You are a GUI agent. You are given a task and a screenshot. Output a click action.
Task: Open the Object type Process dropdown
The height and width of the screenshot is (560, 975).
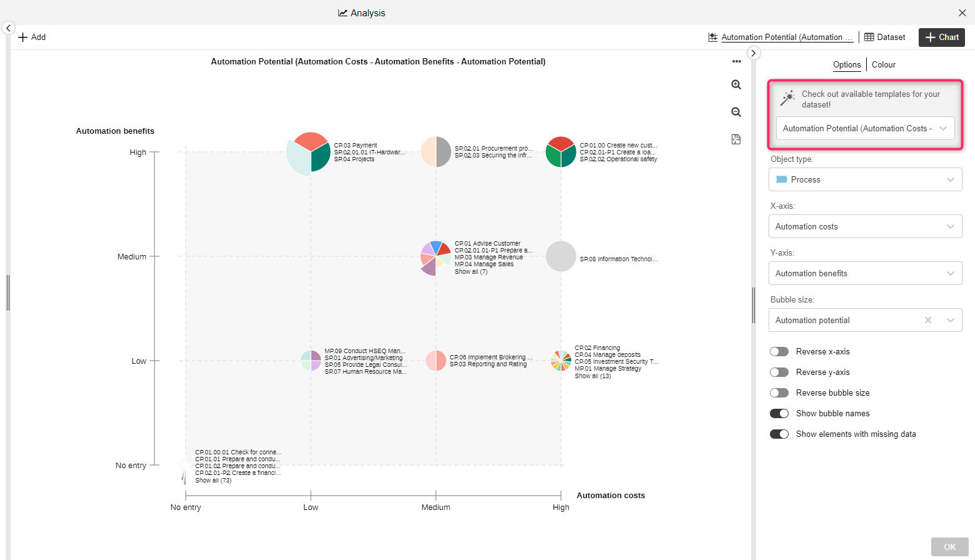coord(865,179)
